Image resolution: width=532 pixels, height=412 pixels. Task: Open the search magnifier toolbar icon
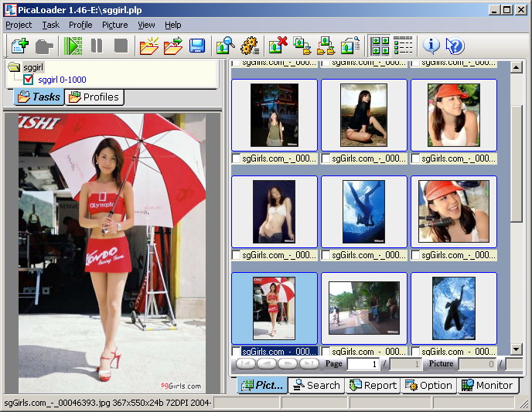click(225, 46)
